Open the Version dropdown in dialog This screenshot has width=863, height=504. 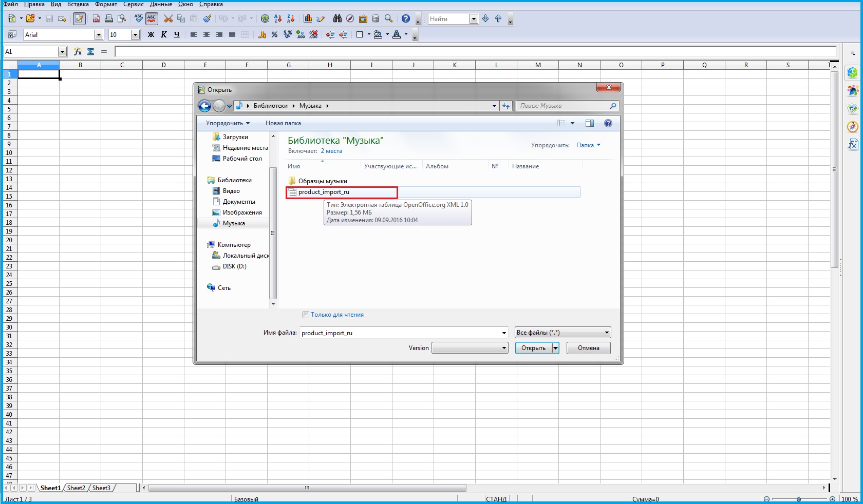(470, 348)
